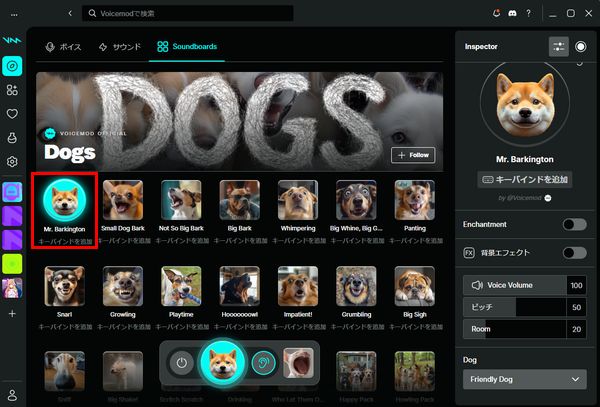Click the Mr. Barkington avatar in Inspector
The width and height of the screenshot is (600, 407).
525,103
